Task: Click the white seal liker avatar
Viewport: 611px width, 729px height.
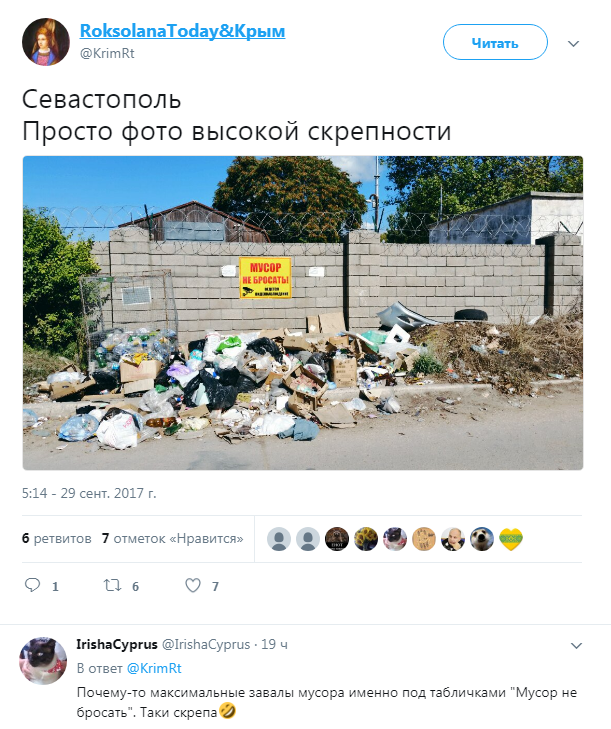Action: (x=482, y=539)
